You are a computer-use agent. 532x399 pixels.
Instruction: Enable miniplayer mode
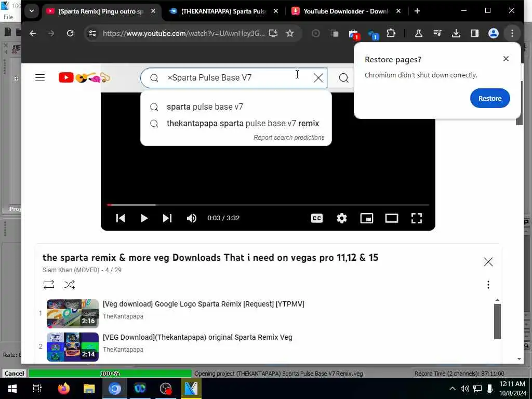[367, 218]
